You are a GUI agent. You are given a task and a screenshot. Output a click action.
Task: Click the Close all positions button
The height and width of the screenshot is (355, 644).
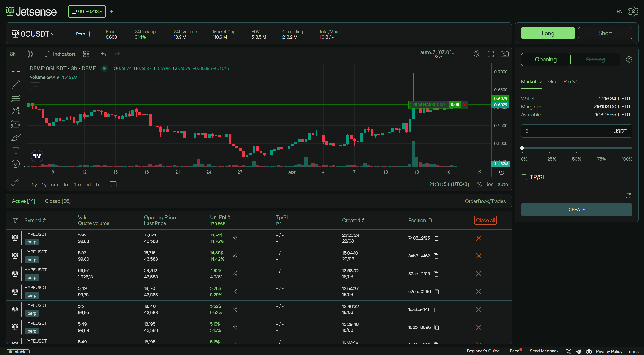[485, 220]
